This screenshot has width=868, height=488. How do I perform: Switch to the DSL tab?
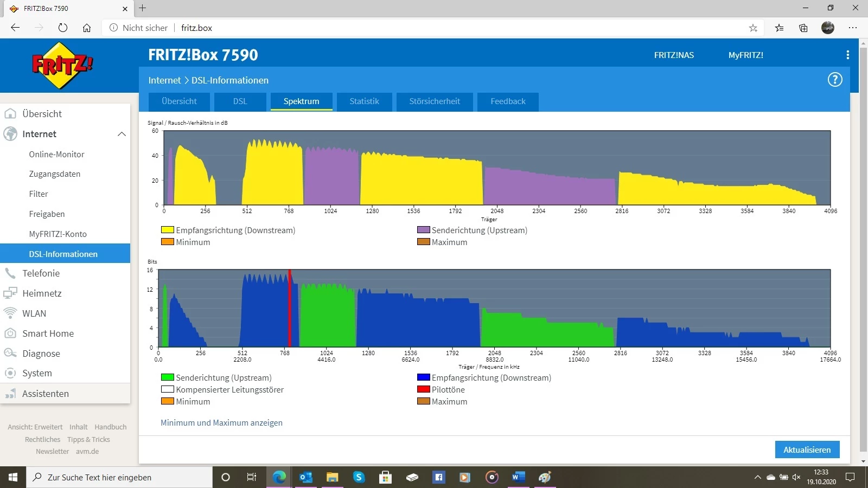(x=240, y=101)
